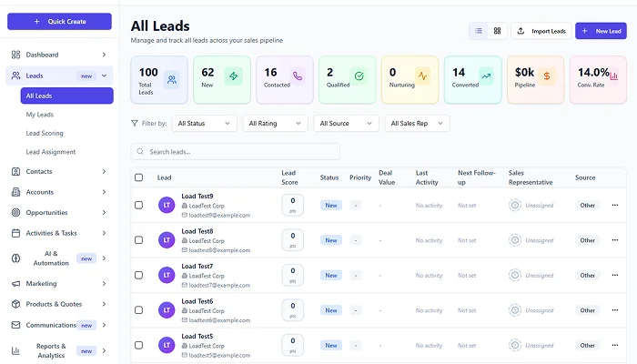The height and width of the screenshot is (364, 637).
Task: Click the Total Leads people icon
Action: (x=171, y=79)
